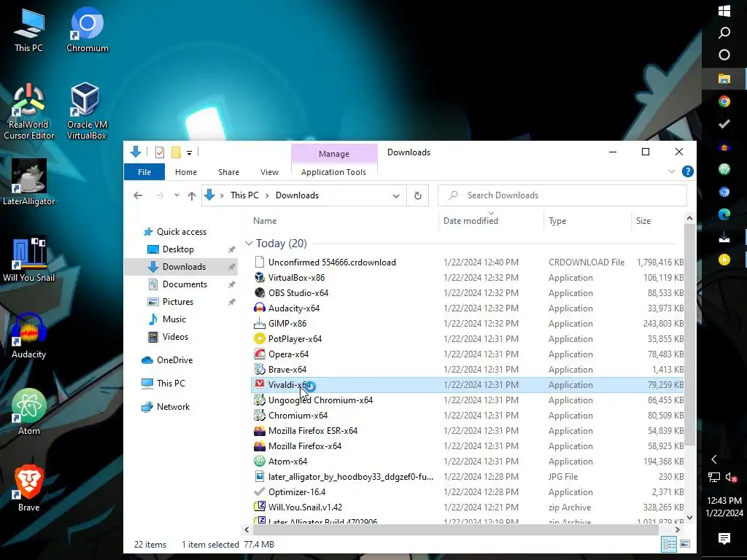Click the Back navigation arrow

pos(138,195)
